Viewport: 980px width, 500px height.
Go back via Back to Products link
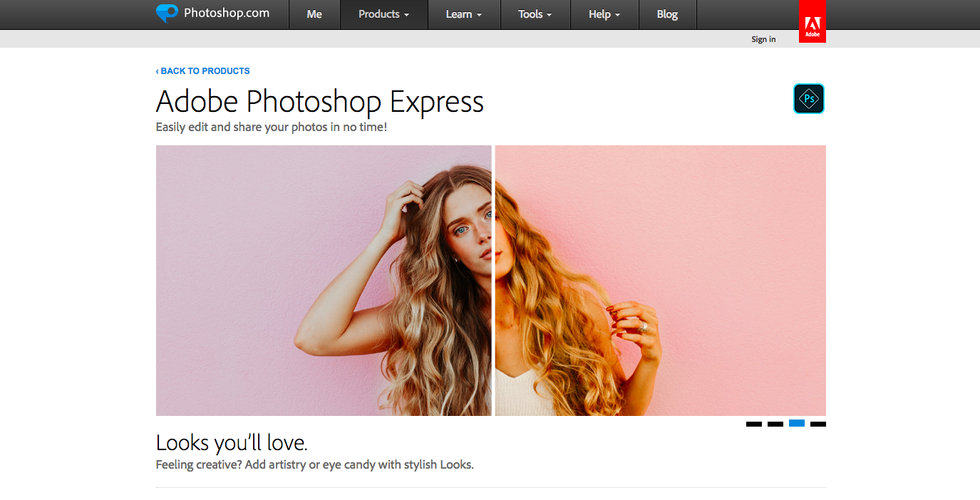click(203, 71)
